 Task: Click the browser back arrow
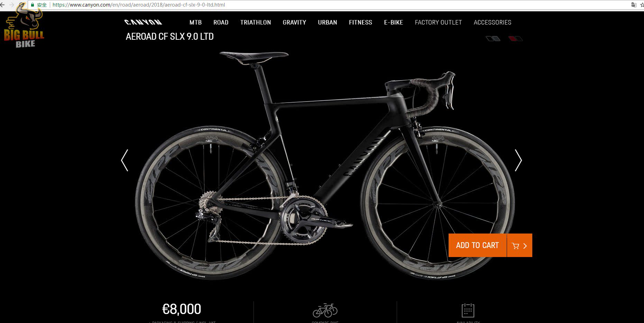tap(2, 5)
